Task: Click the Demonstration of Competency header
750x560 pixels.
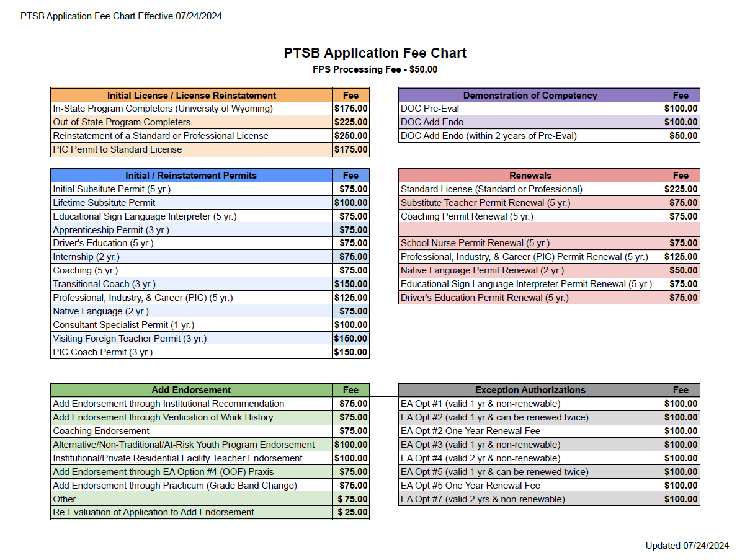Action: pos(530,96)
